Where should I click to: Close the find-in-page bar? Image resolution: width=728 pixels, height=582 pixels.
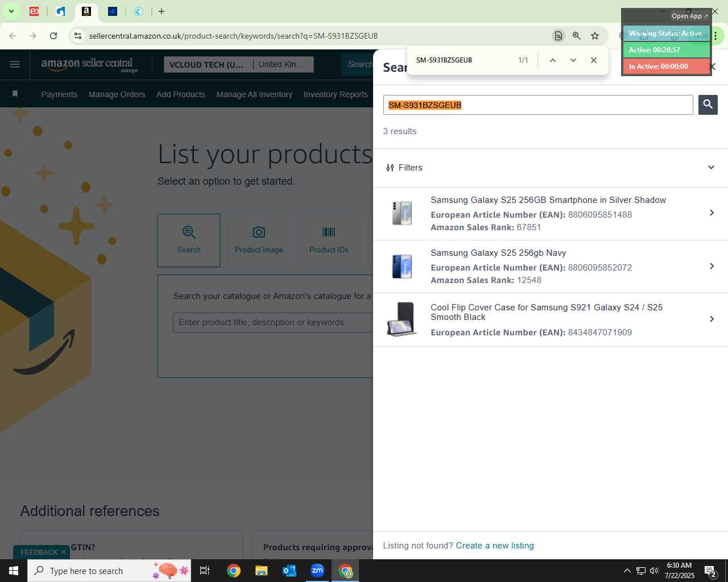tap(593, 60)
